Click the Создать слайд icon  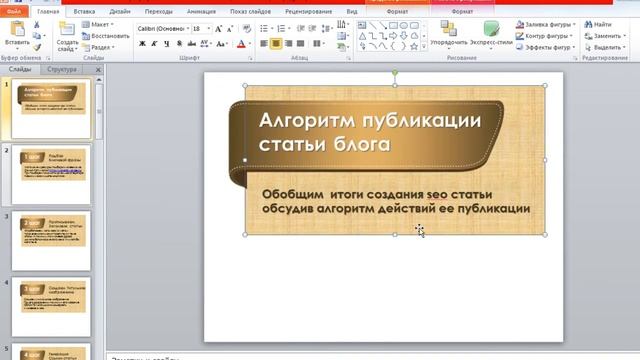click(x=67, y=29)
